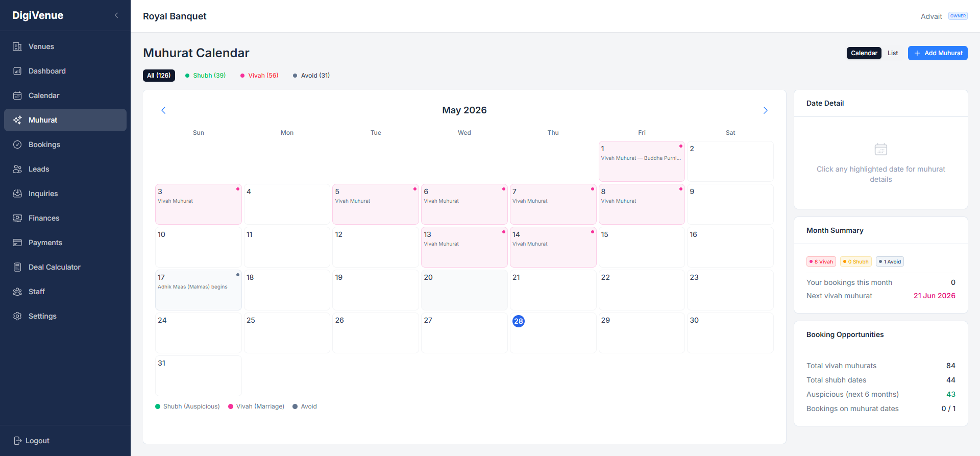Go to previous month with left arrow
The height and width of the screenshot is (456, 980).
[163, 110]
